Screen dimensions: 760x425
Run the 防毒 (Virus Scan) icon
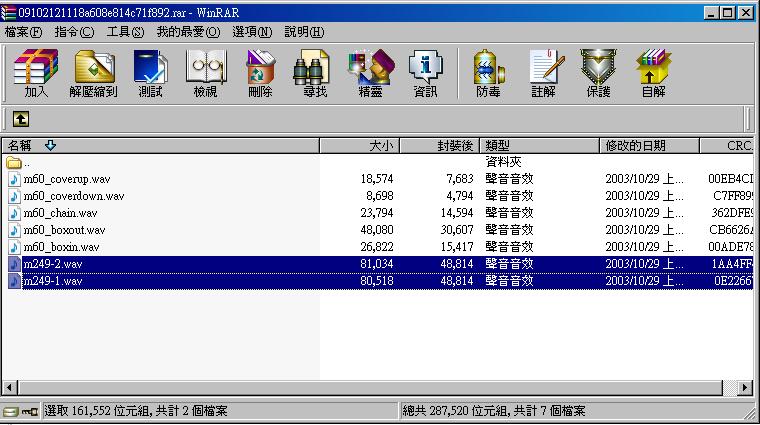pos(488,73)
